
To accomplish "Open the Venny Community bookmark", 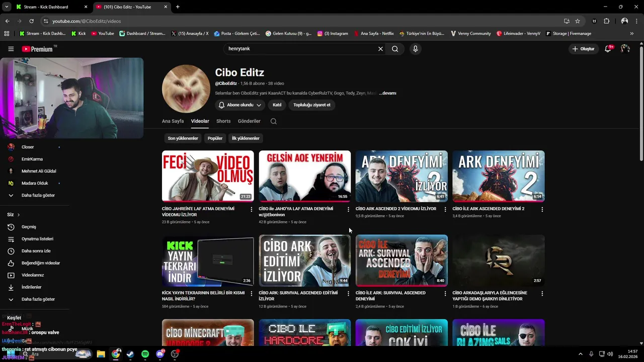I will click(470, 34).
